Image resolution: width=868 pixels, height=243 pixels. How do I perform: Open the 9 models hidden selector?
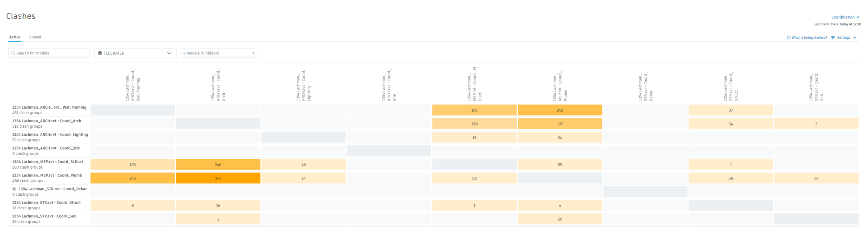[219, 53]
